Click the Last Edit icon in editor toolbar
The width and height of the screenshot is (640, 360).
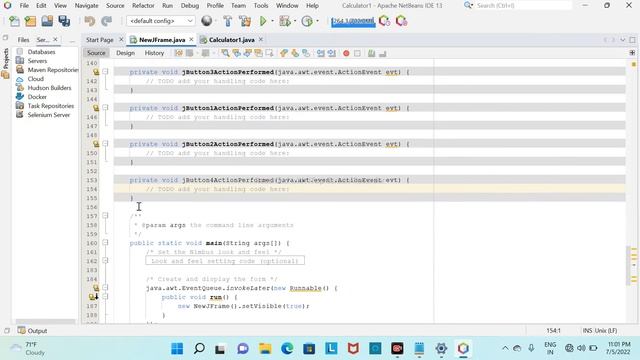pos(179,53)
